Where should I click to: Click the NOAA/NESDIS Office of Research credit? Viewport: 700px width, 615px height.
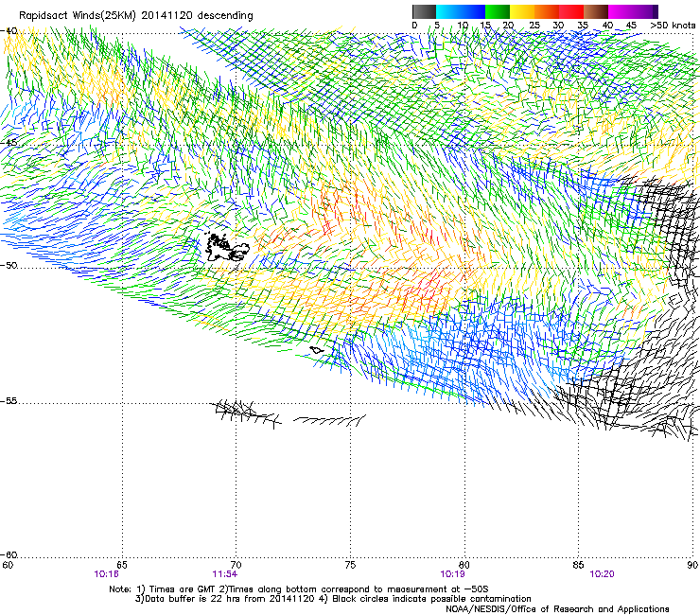557,609
